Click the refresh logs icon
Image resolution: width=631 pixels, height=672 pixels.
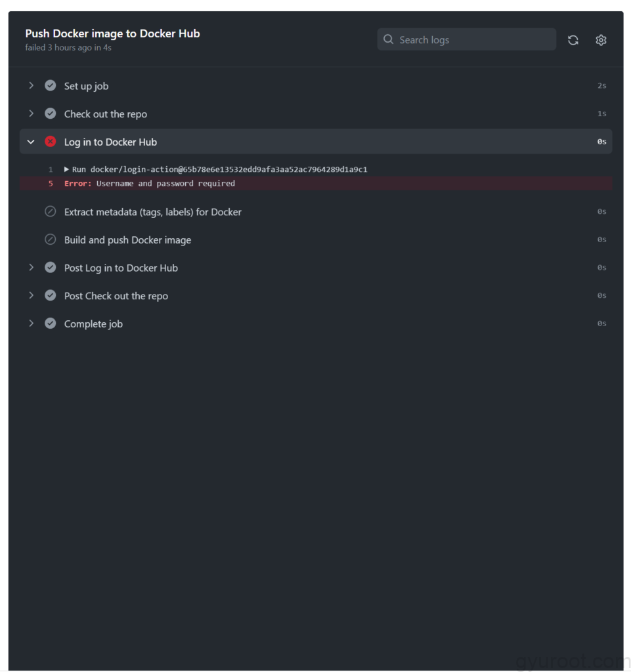[573, 40]
